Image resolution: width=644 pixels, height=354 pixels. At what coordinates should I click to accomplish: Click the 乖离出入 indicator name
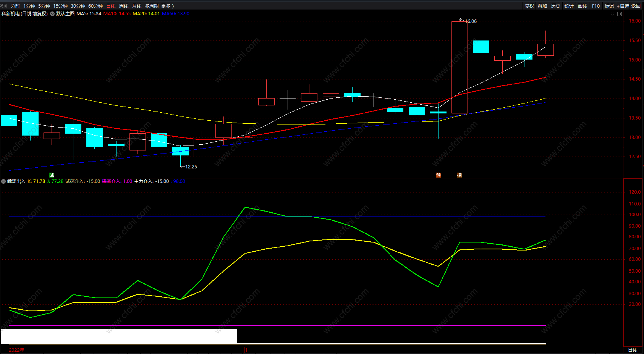tap(16, 181)
